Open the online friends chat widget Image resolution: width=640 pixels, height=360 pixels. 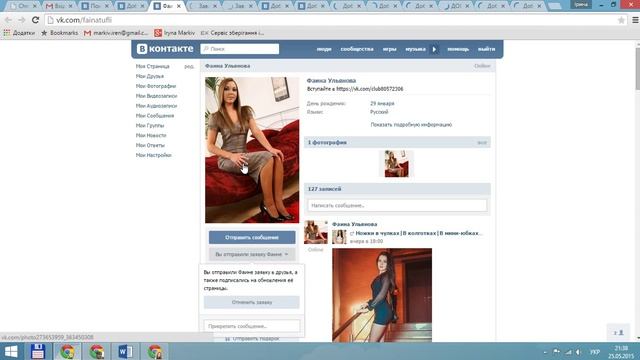619,333
